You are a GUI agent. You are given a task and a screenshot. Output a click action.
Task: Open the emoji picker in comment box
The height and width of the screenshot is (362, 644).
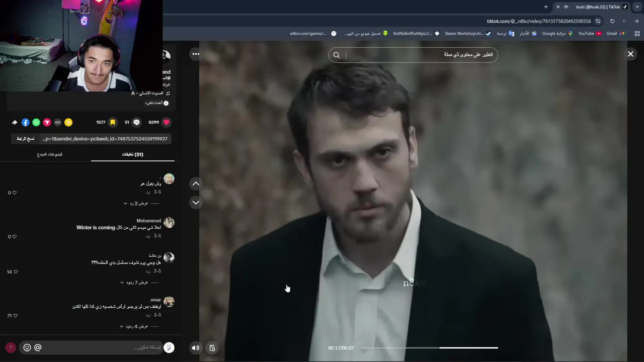[27, 347]
